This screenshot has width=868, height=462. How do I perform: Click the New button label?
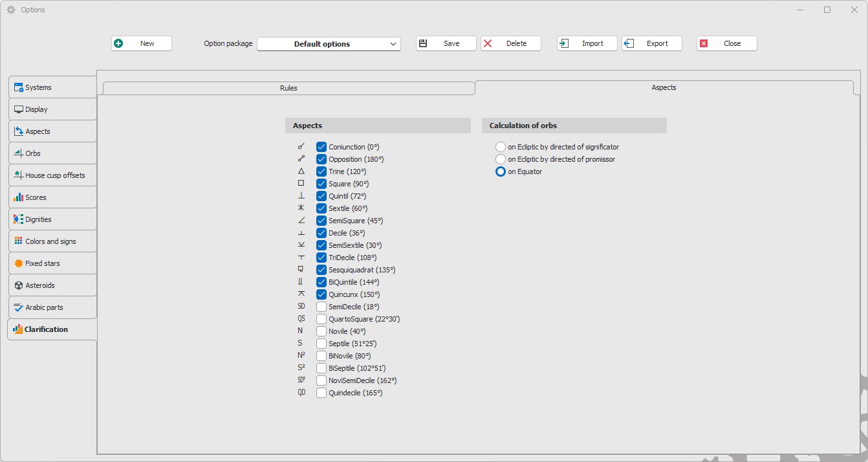click(x=147, y=43)
